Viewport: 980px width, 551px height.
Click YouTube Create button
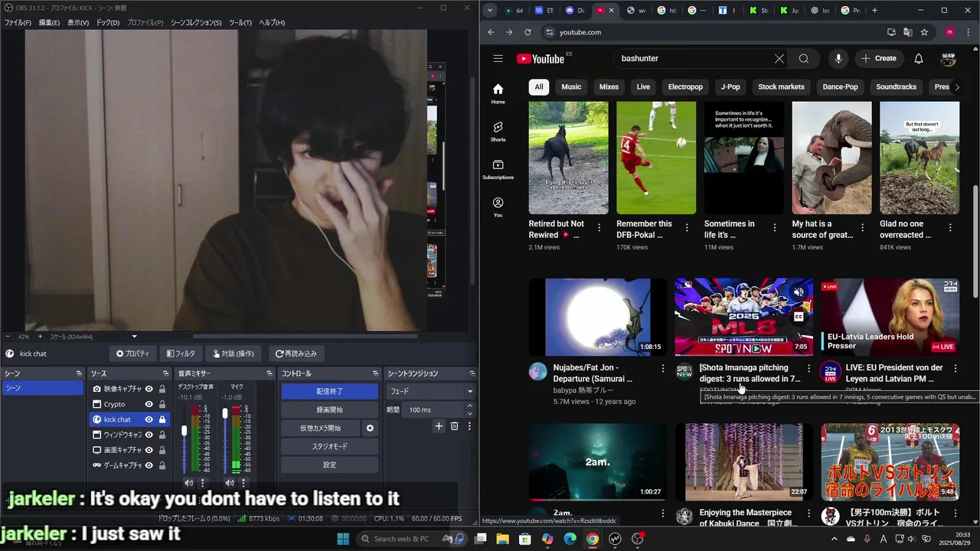coord(879,58)
